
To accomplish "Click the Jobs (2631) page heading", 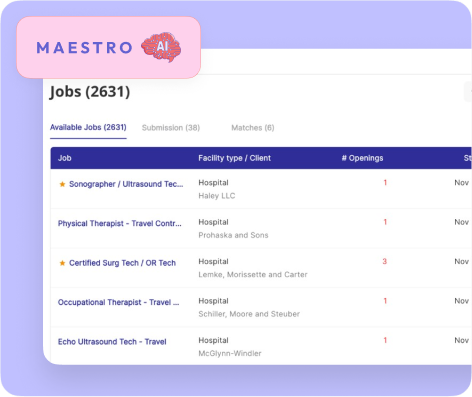I will tap(90, 92).
